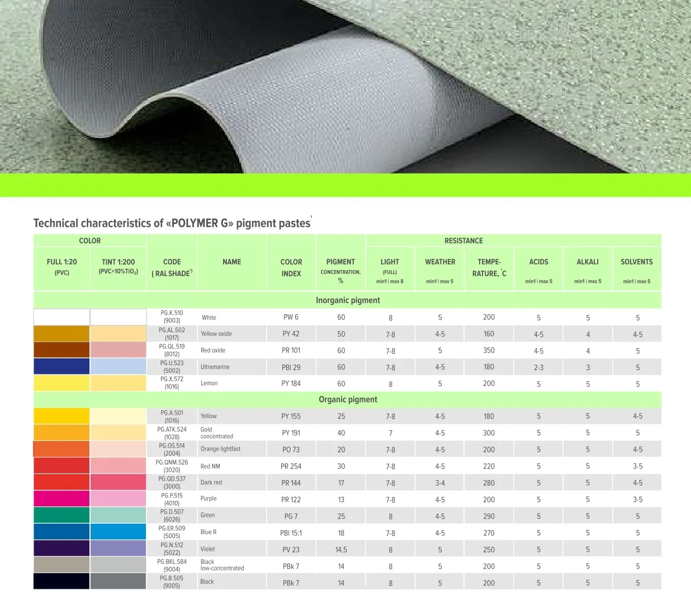Viewport: 691px width, 616px height.
Task: Click the Inorganic pigment section header
Action: point(348,300)
